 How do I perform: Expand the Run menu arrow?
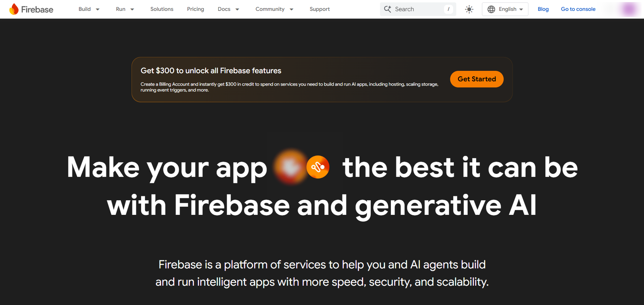point(132,9)
